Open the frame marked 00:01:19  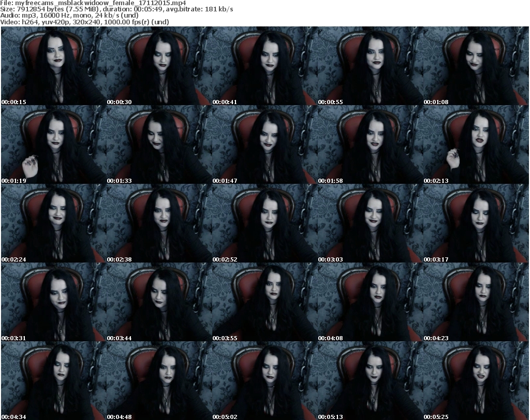tap(54, 144)
